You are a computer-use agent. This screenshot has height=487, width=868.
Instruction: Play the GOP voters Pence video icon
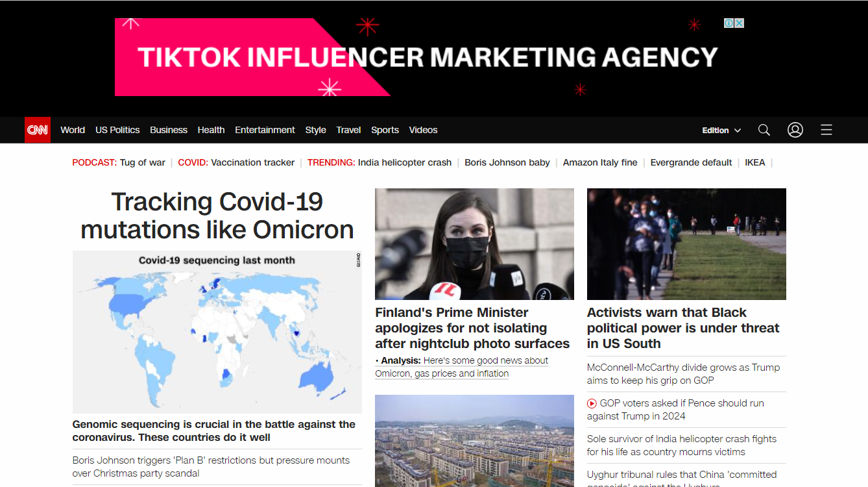pos(592,403)
